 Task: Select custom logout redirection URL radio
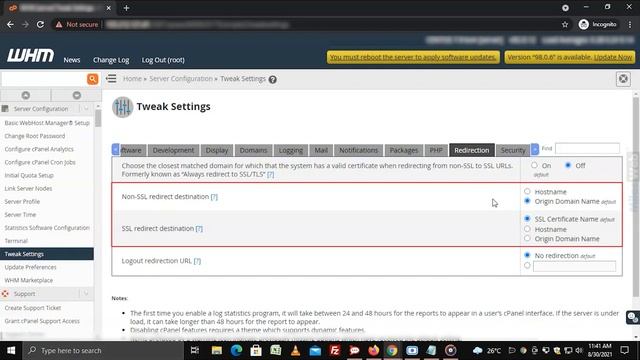(527, 266)
